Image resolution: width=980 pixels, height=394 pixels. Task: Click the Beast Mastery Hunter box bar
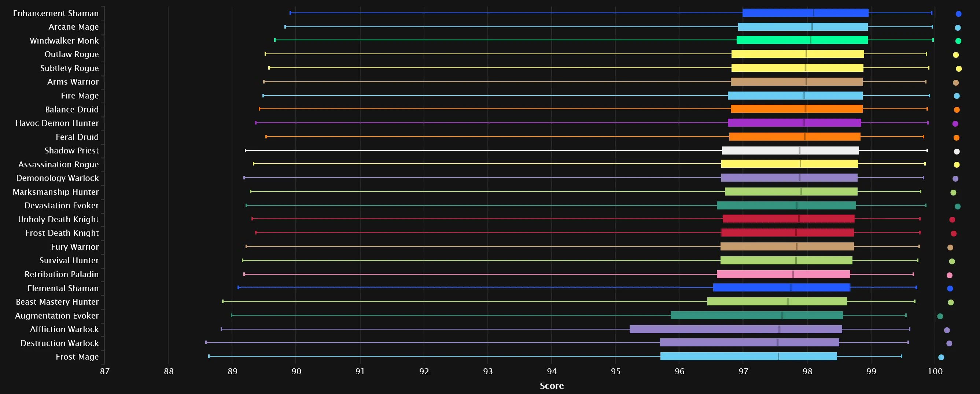coord(777,301)
